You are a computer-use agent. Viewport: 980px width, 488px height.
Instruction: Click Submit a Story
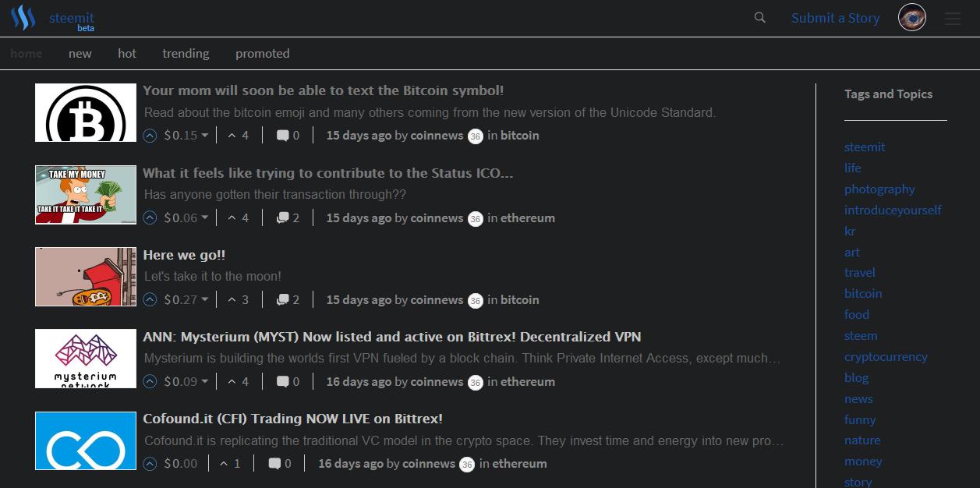835,17
